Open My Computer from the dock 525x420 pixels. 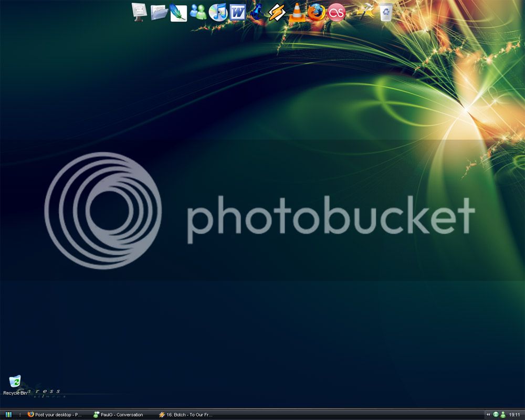coord(139,12)
